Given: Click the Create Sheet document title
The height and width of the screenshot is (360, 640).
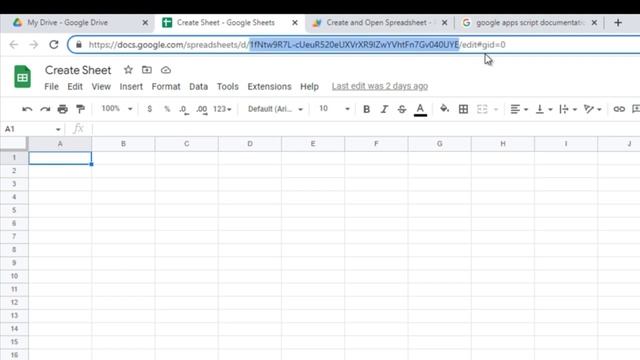Looking at the screenshot, I should 78,70.
